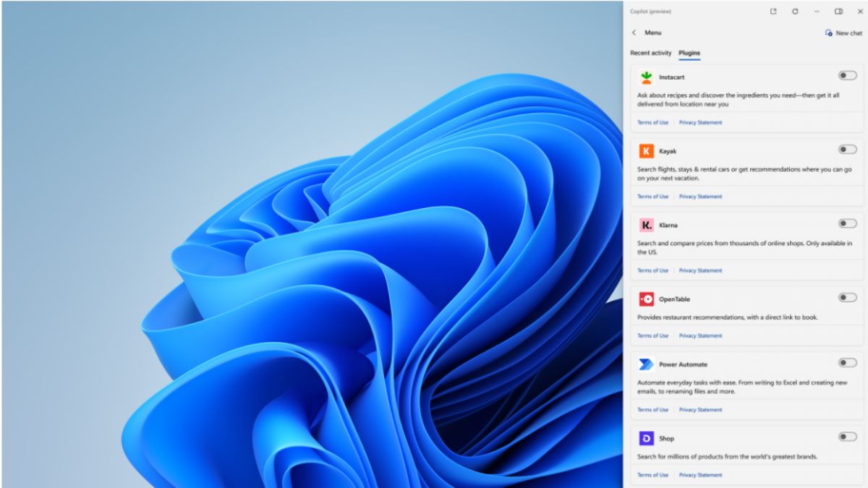Click the red OpenTable logo icon

tap(646, 299)
